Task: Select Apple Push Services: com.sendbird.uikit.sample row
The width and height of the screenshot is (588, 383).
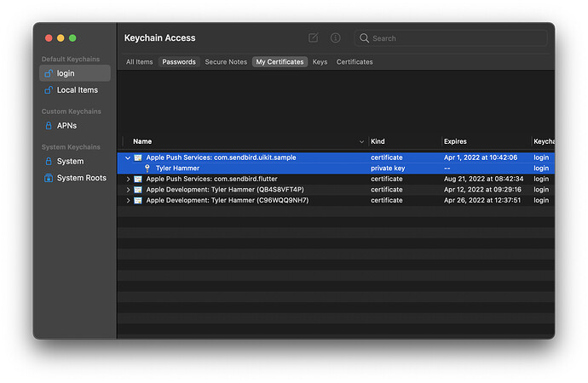Action: [336, 157]
